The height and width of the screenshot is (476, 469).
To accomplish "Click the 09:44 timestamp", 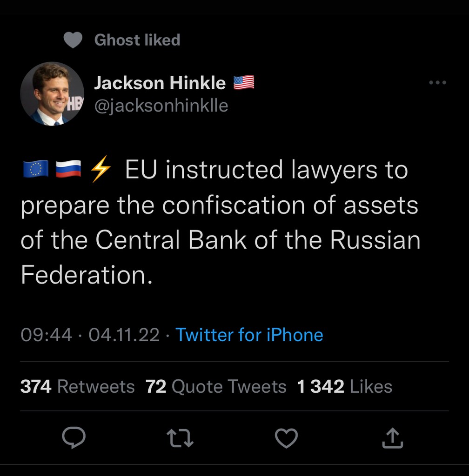I will (x=47, y=335).
